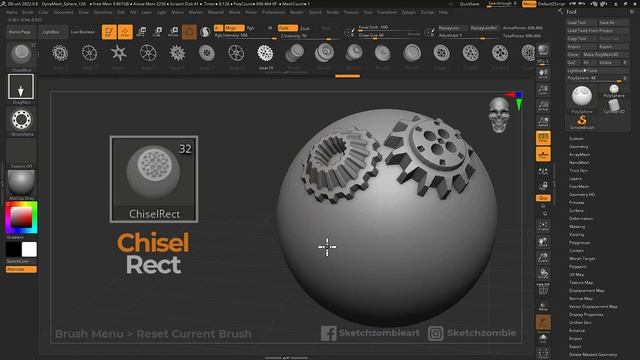Toggle the Floor grid button
Image resolution: width=640 pixels, height=360 pixels.
(x=543, y=155)
